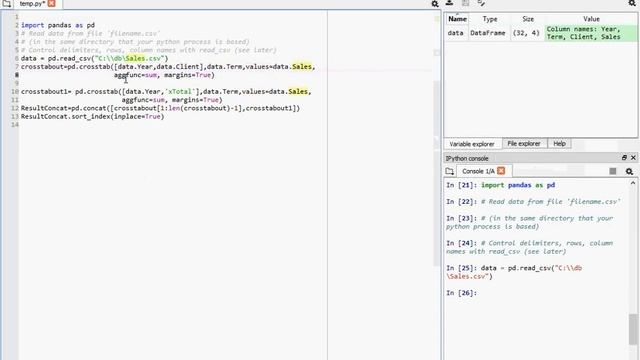Click console line 'In [25]: data = pd.read_csv'
Viewport: 640px width, 360px height.
pyautogui.click(x=514, y=272)
